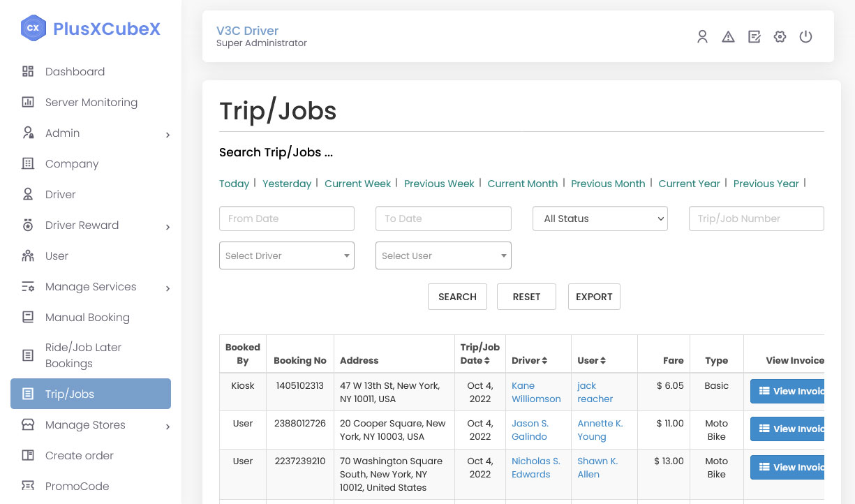Click the Server Monitoring chart icon
The height and width of the screenshot is (504, 855).
pyautogui.click(x=28, y=102)
